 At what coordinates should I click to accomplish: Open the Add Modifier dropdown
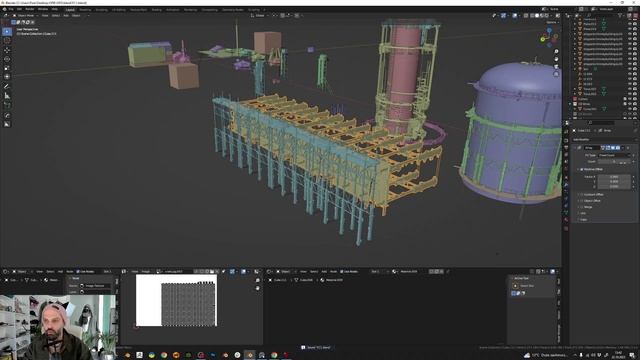tap(603, 140)
